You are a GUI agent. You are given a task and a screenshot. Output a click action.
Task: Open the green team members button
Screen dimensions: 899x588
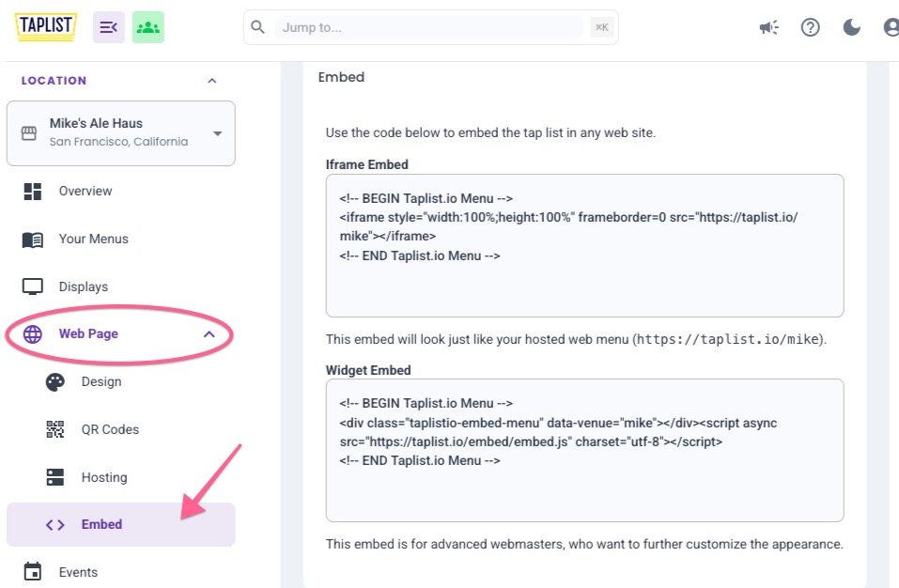coord(147,27)
